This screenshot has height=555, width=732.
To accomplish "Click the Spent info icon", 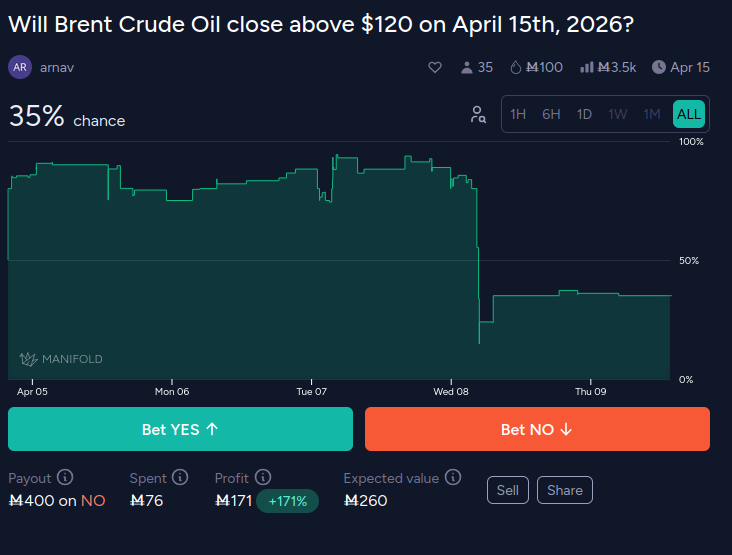I will point(180,478).
